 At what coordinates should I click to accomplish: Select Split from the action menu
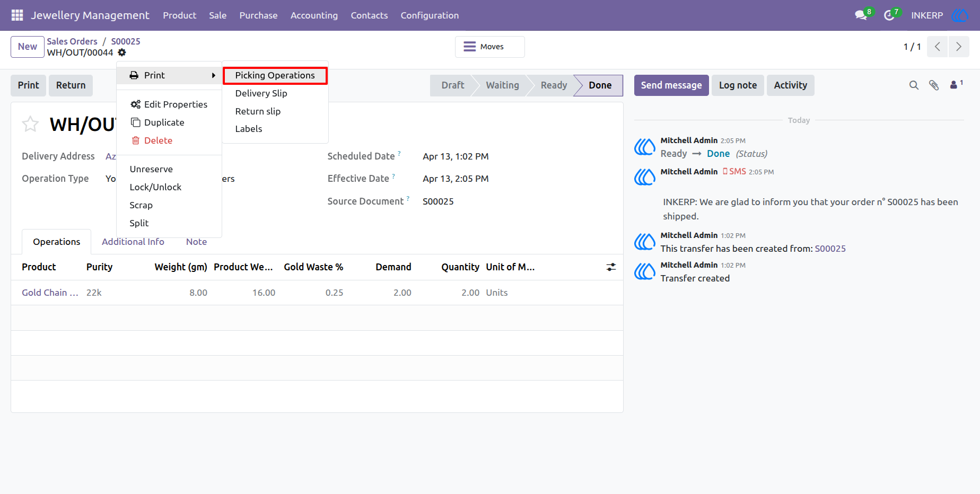[x=169, y=223]
